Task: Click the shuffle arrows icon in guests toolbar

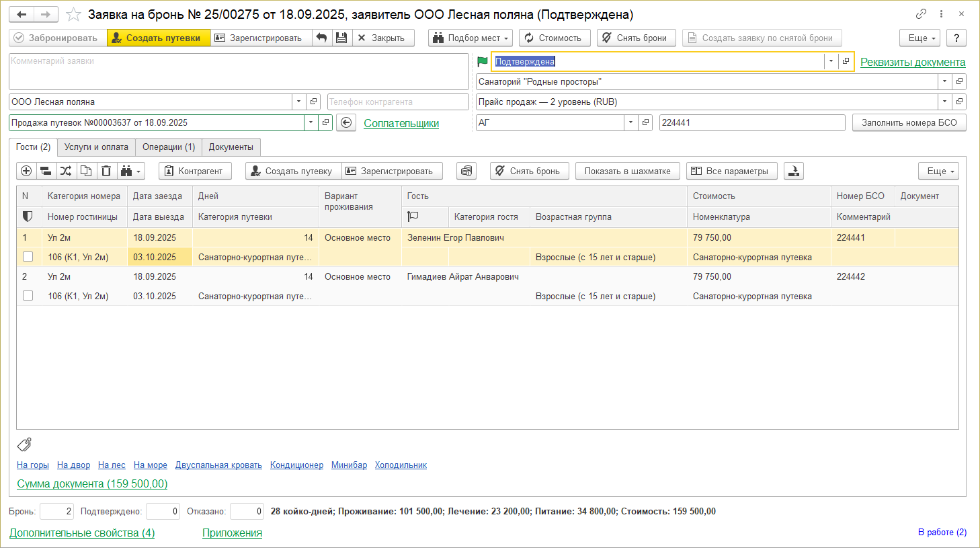Action: (x=66, y=171)
